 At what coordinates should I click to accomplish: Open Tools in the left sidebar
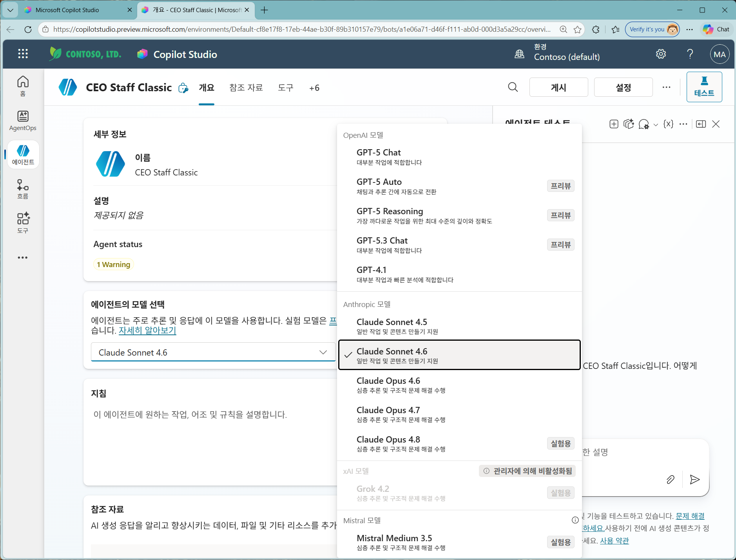(23, 223)
